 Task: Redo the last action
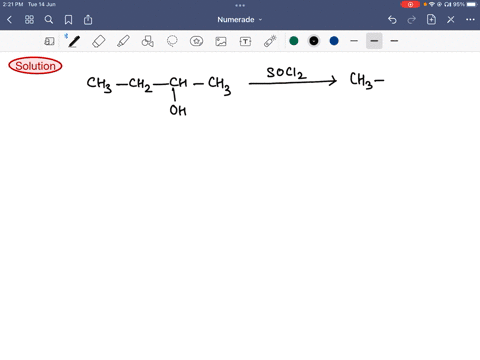tap(412, 20)
